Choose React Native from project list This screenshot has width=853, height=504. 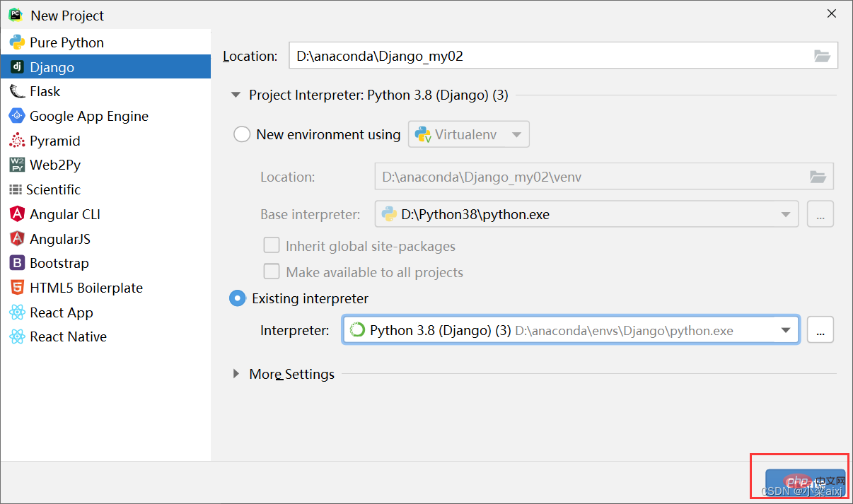[x=68, y=336]
